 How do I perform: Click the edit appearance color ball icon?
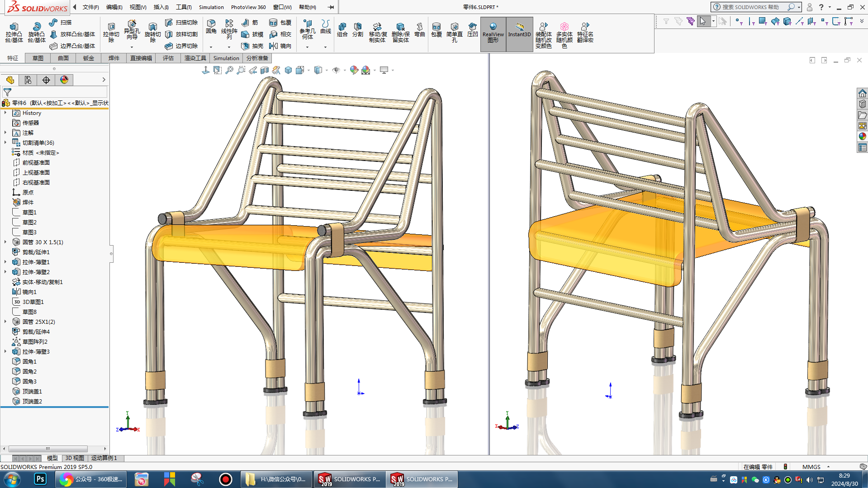354,70
